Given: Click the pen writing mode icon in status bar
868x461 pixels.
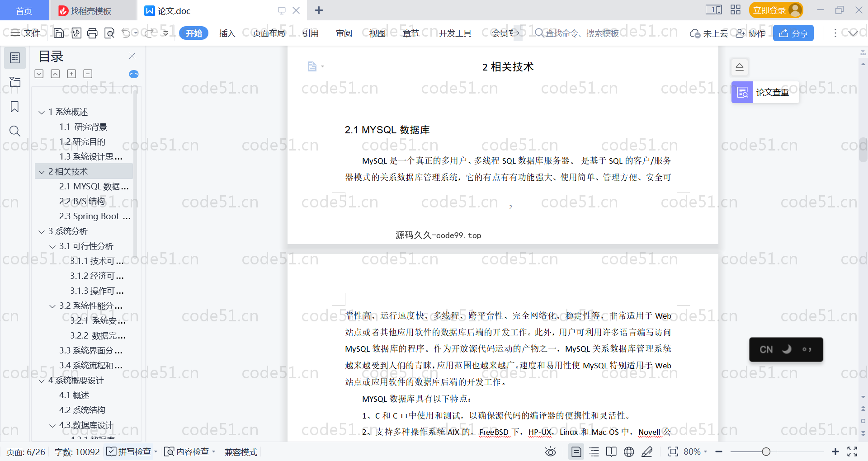Looking at the screenshot, I should 647,452.
